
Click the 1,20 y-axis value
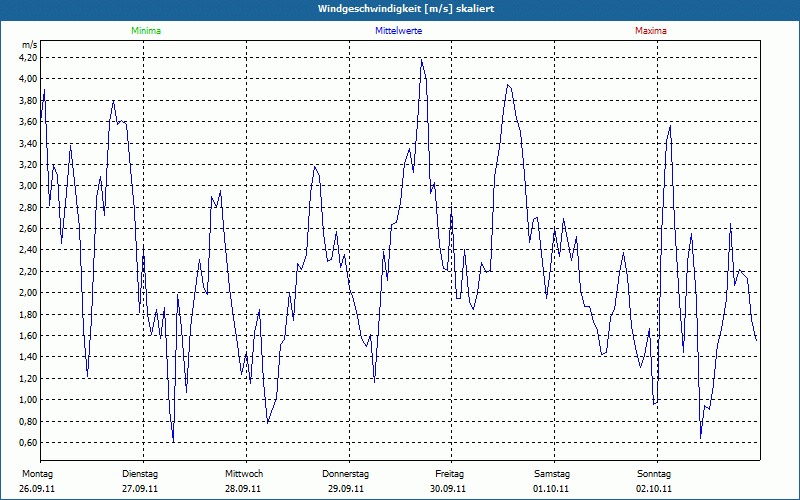(29, 379)
